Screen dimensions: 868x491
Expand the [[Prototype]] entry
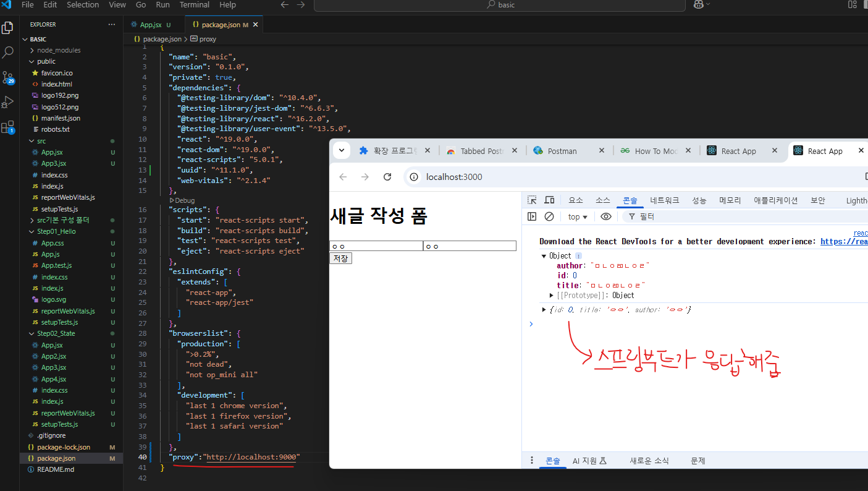pyautogui.click(x=552, y=295)
